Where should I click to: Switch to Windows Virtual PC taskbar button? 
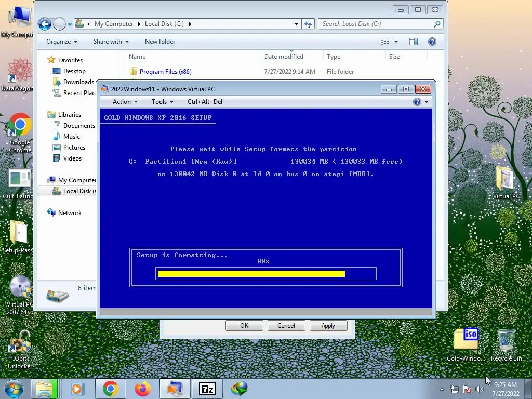click(175, 389)
